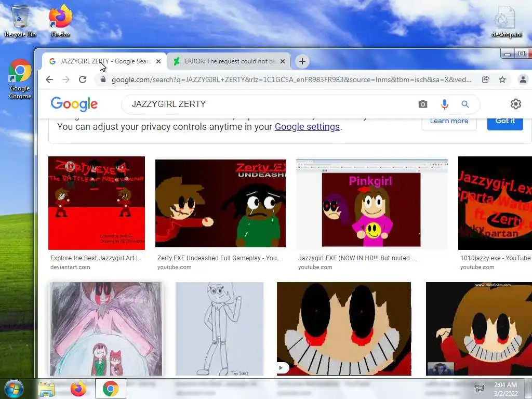Open the close-up grinning face video thumbnail

[344, 329]
